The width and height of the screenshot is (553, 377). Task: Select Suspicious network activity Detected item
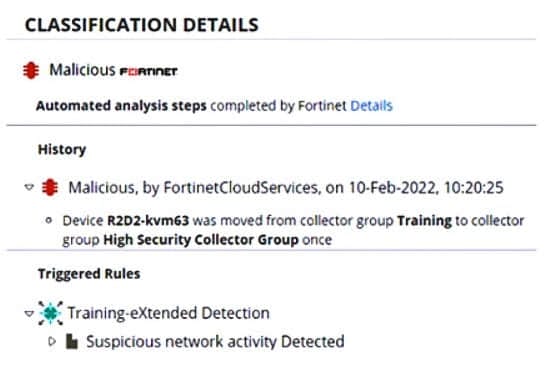[x=215, y=341]
